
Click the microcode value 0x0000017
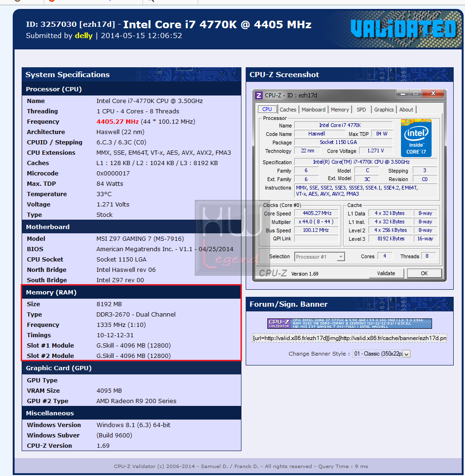113,174
